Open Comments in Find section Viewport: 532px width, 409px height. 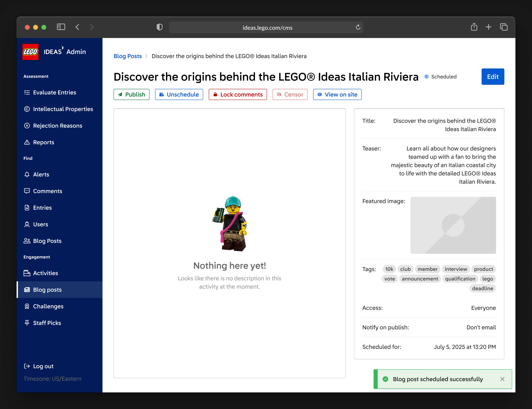click(59, 191)
